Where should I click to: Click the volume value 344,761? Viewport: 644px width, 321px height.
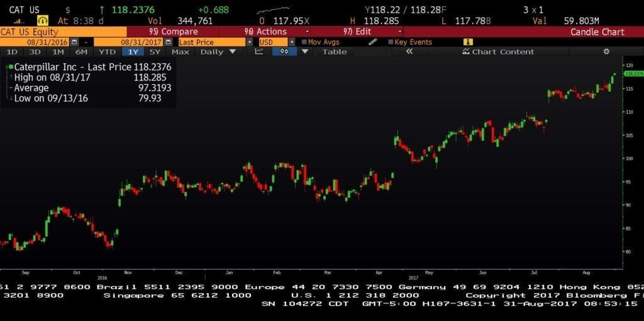click(195, 21)
